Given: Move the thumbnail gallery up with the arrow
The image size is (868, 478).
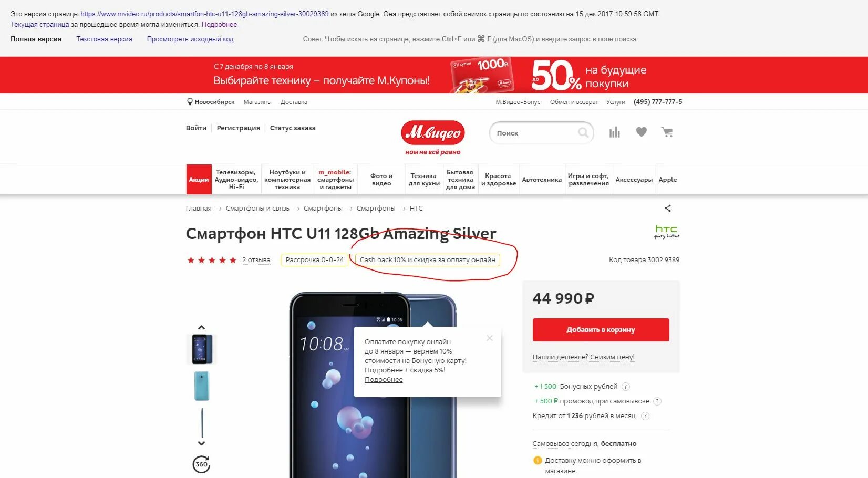Looking at the screenshot, I should (201, 327).
